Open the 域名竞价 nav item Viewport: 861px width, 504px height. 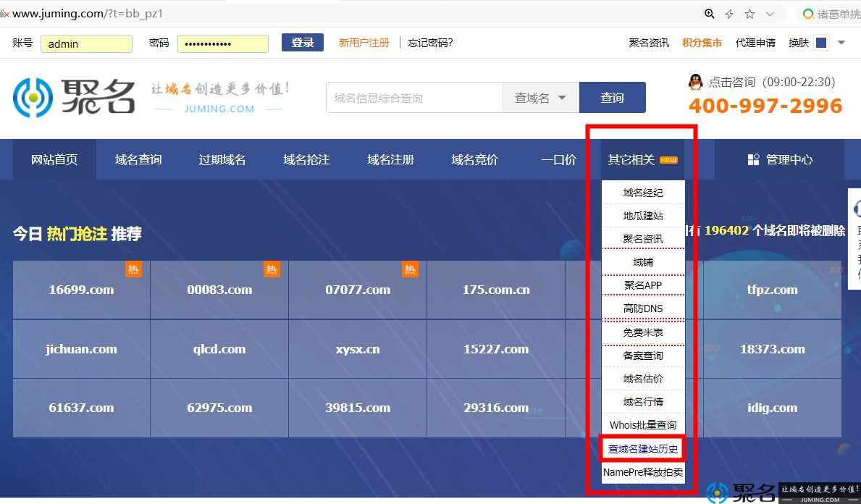tap(474, 160)
